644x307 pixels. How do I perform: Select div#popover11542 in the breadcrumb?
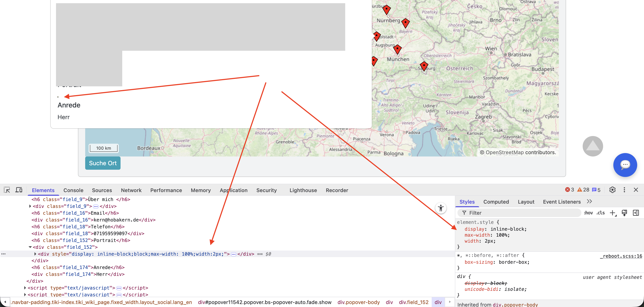pos(264,302)
